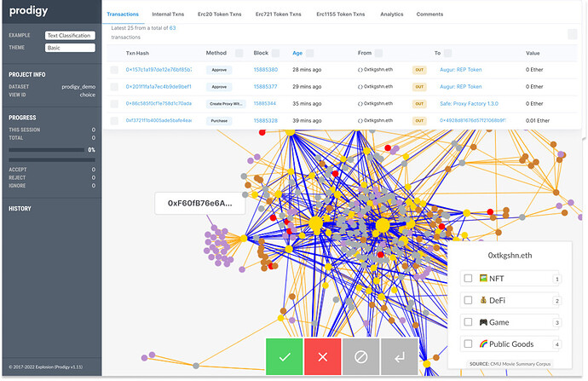Click the OUT badge in the 39 mins ago row
The width and height of the screenshot is (588, 381).
click(419, 121)
